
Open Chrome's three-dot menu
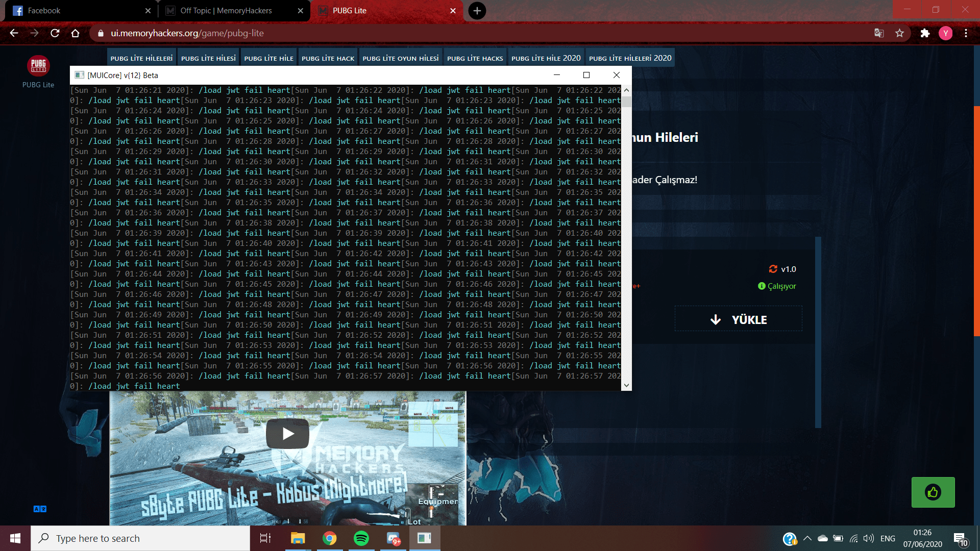tap(966, 33)
